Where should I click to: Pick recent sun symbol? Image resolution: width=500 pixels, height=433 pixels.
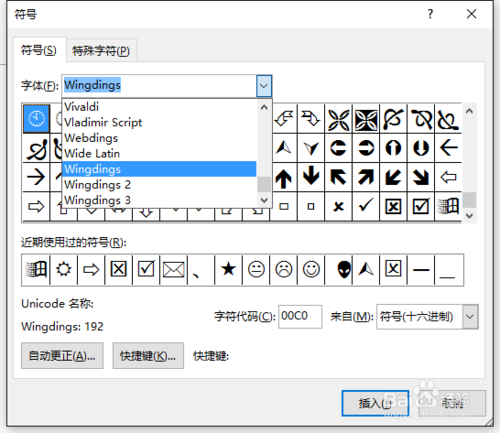click(64, 269)
